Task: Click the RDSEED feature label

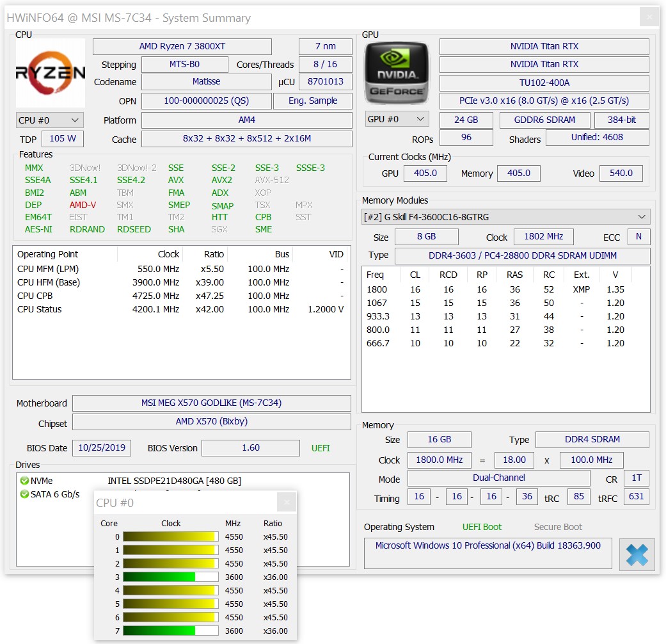Action: [x=134, y=230]
